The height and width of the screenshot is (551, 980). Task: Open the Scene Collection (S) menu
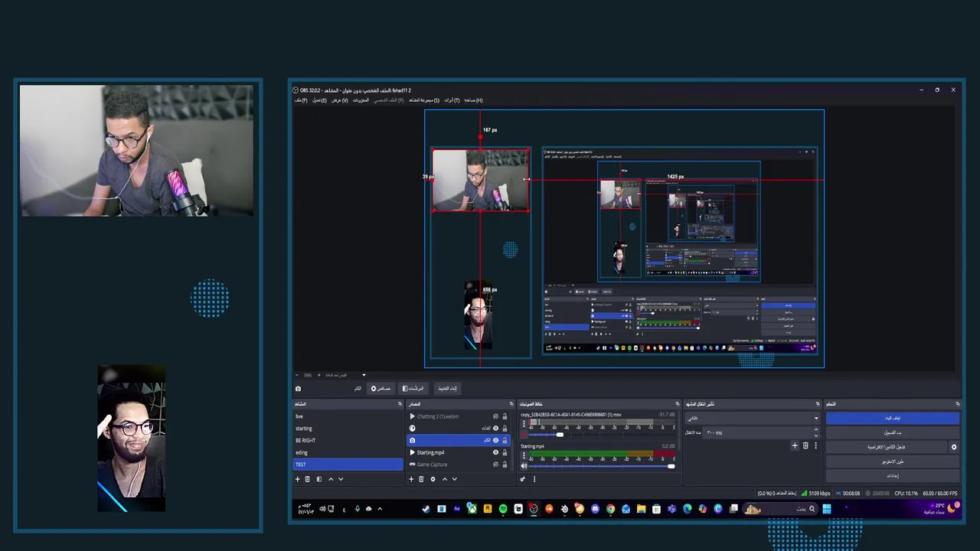424,100
